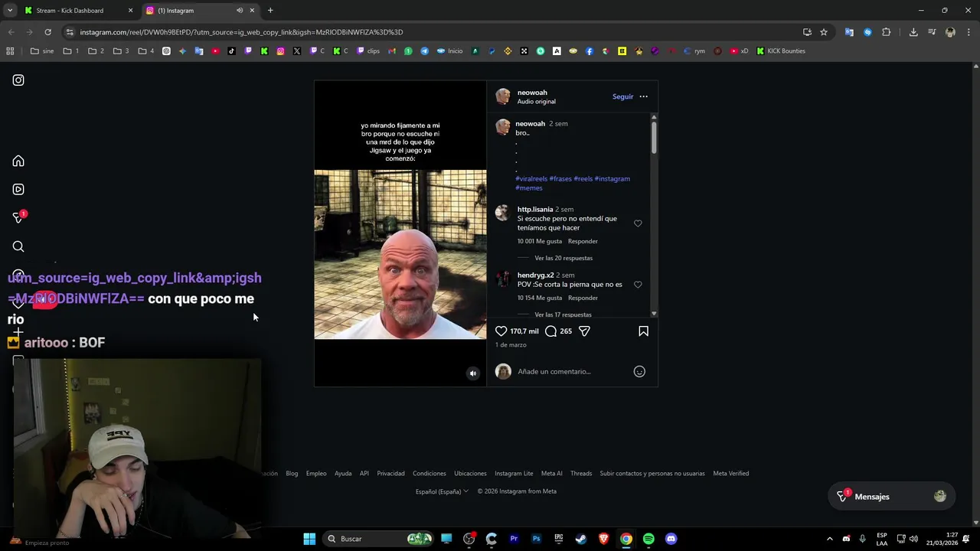This screenshot has height=551, width=980.
Task: Open Chrome extensions puzzle icon
Action: pyautogui.click(x=886, y=32)
